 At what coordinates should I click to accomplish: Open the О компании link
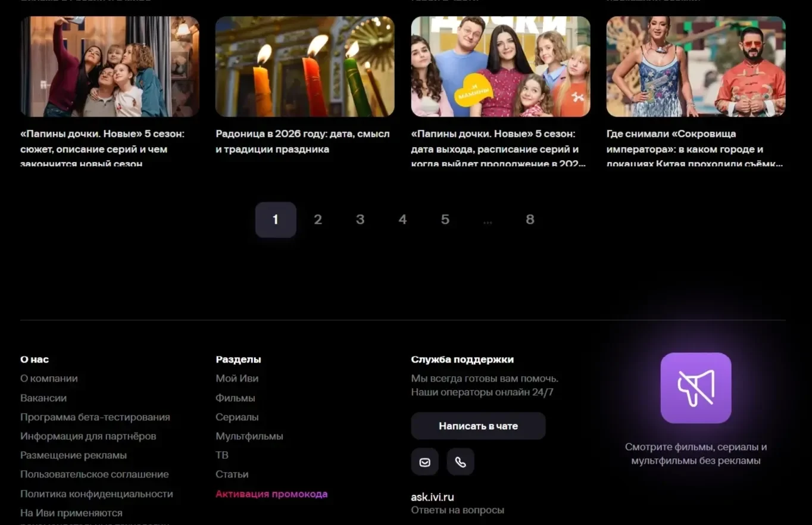coord(49,379)
